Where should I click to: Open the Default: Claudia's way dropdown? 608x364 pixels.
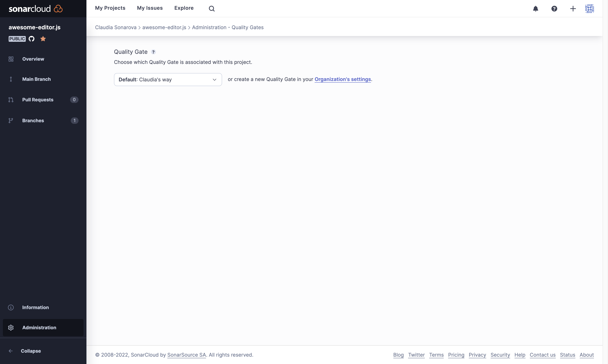[168, 79]
